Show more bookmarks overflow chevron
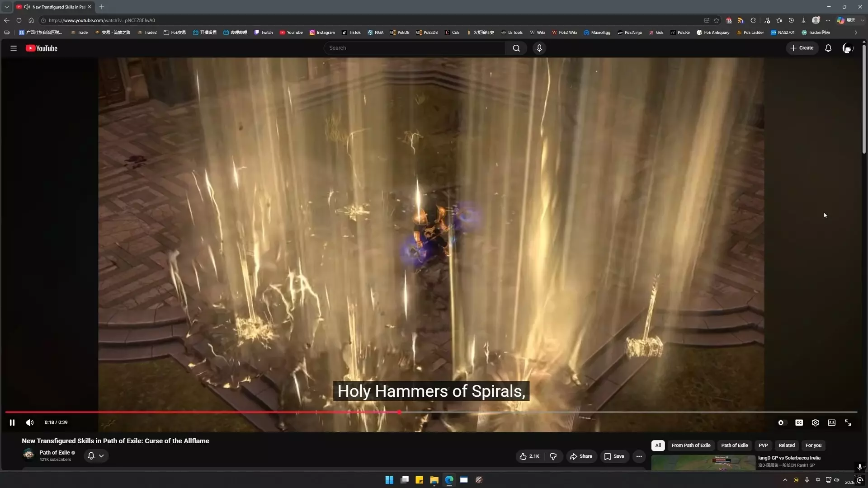Image resolution: width=868 pixels, height=488 pixels. click(856, 33)
